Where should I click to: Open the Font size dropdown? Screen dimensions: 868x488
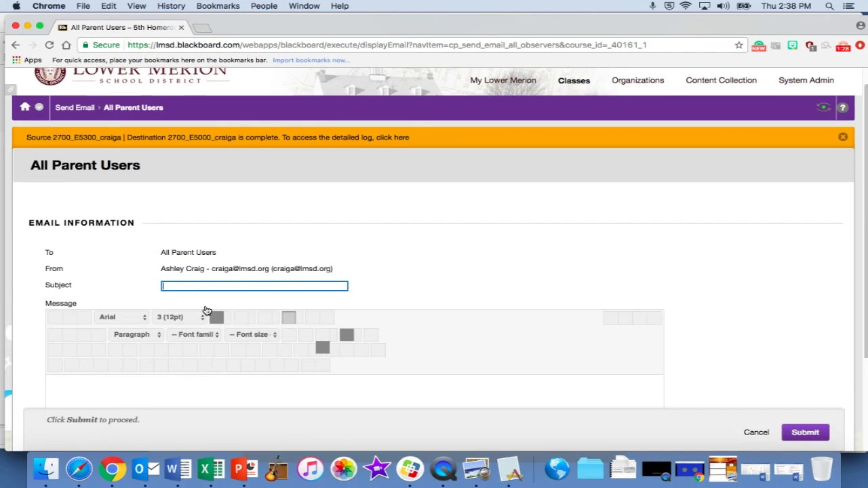point(253,334)
